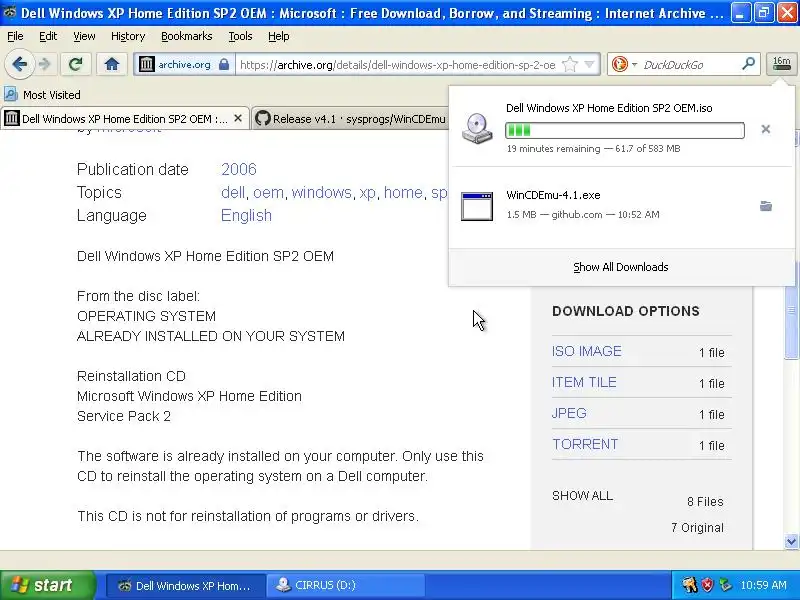Click SHOW ALL download files
The height and width of the screenshot is (600, 800).
(x=583, y=496)
